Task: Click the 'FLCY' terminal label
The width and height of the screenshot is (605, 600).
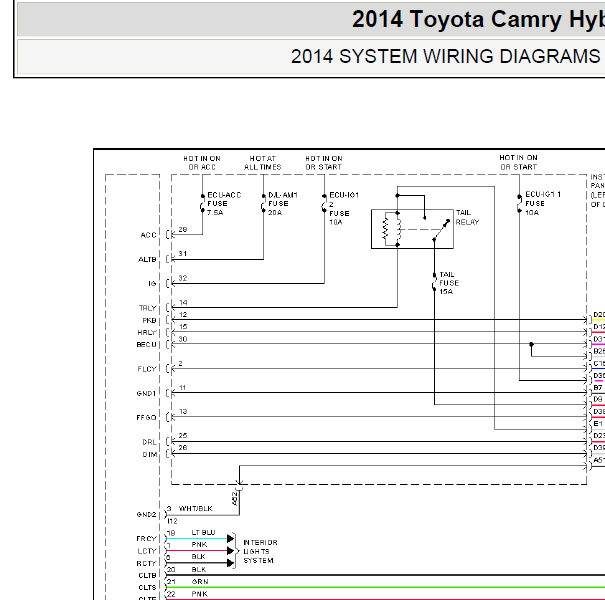Action: pyautogui.click(x=147, y=369)
